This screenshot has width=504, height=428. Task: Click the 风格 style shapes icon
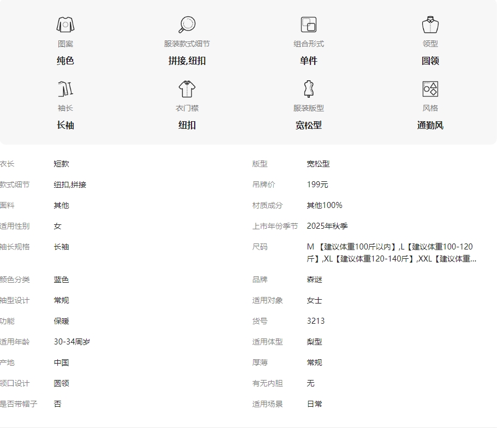tap(430, 89)
